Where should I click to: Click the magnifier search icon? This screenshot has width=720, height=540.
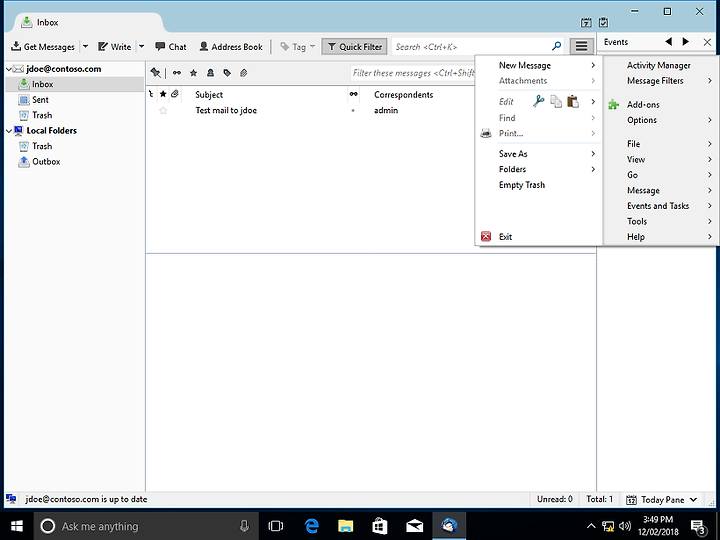click(x=557, y=46)
